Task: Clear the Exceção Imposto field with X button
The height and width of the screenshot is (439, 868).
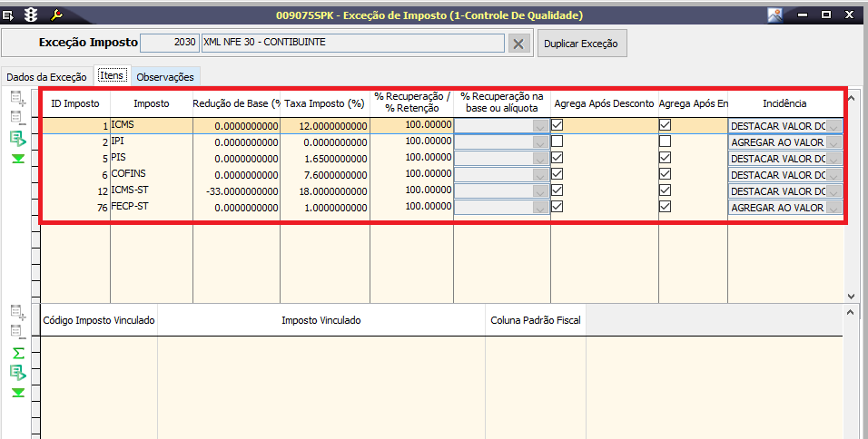Action: tap(518, 44)
